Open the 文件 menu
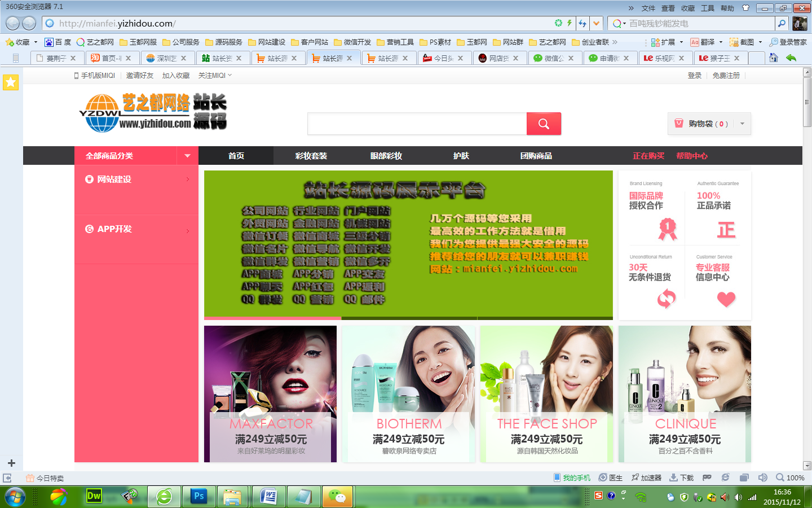This screenshot has height=508, width=812. point(648,8)
